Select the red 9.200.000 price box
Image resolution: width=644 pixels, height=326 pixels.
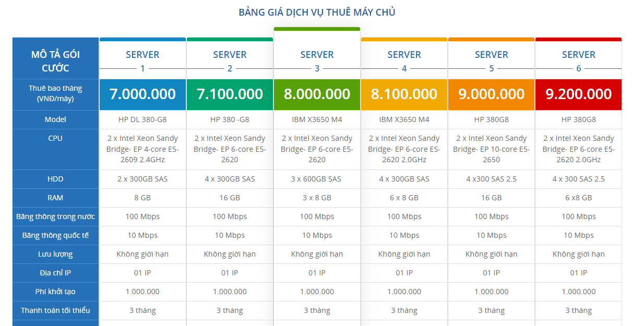coord(578,94)
